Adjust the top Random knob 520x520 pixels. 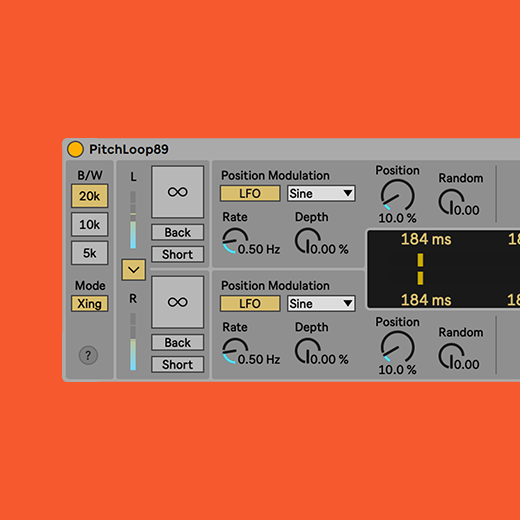coord(451,202)
